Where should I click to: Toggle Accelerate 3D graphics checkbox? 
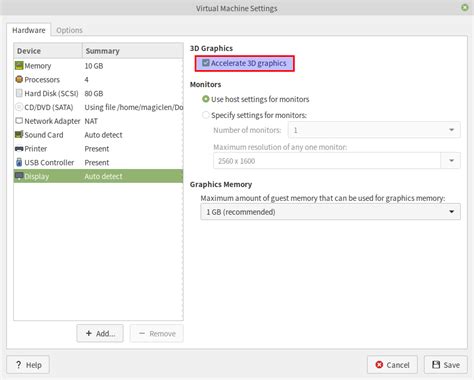pos(206,63)
